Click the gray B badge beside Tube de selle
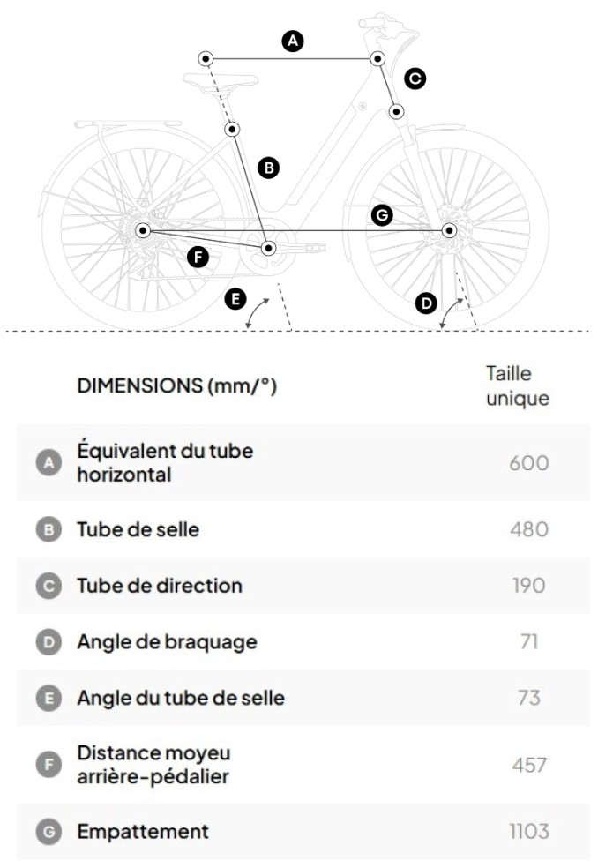 tap(47, 529)
